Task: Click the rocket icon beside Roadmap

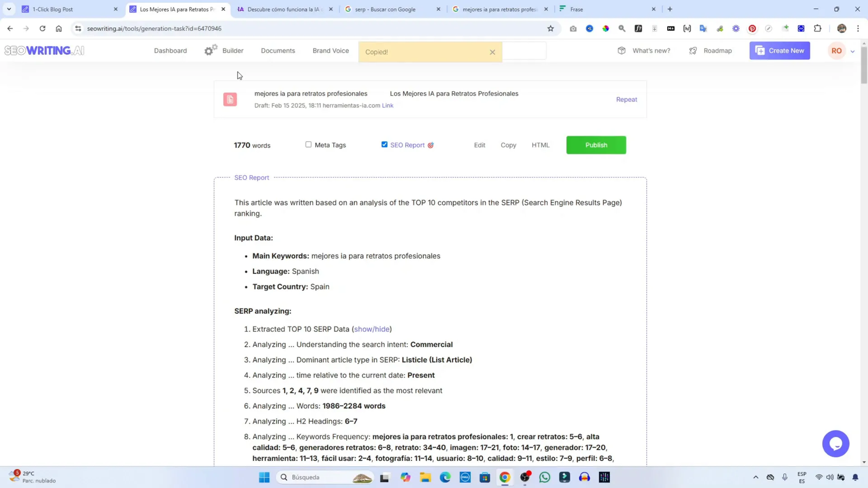Action: pos(693,50)
